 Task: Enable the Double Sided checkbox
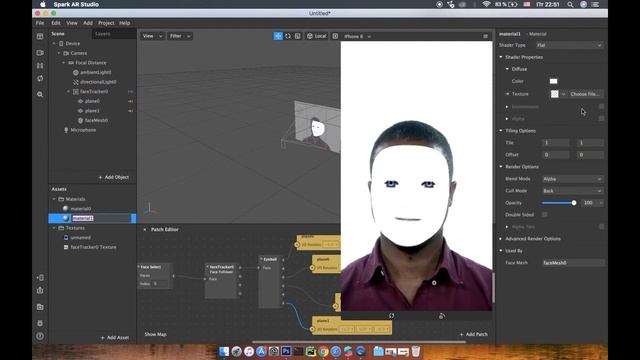544,214
